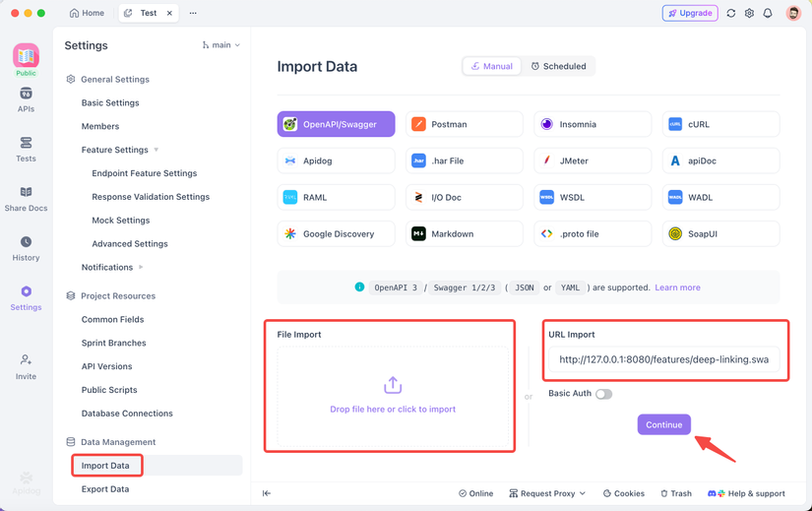Choose the RAML import format

(336, 198)
